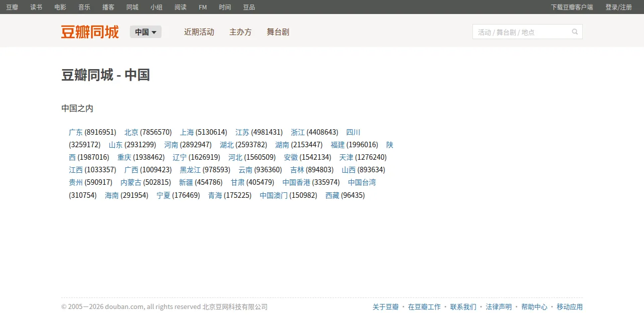
Task: Select the 青海 link
Action: coord(215,195)
